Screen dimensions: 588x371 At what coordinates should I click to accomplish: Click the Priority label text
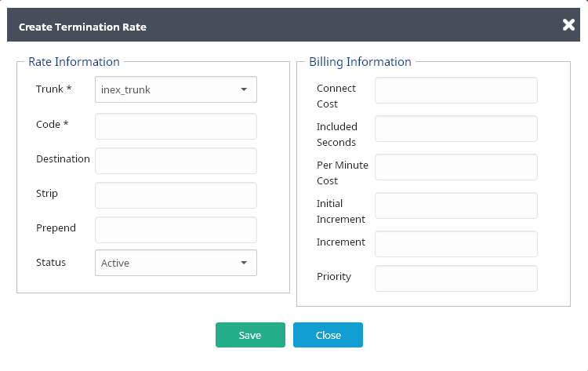(x=334, y=276)
